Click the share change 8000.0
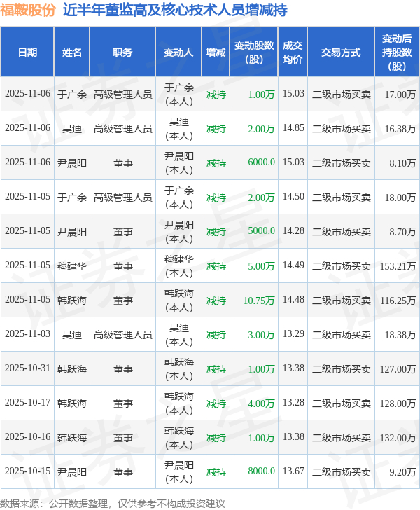The image size is (420, 510). click(x=261, y=471)
